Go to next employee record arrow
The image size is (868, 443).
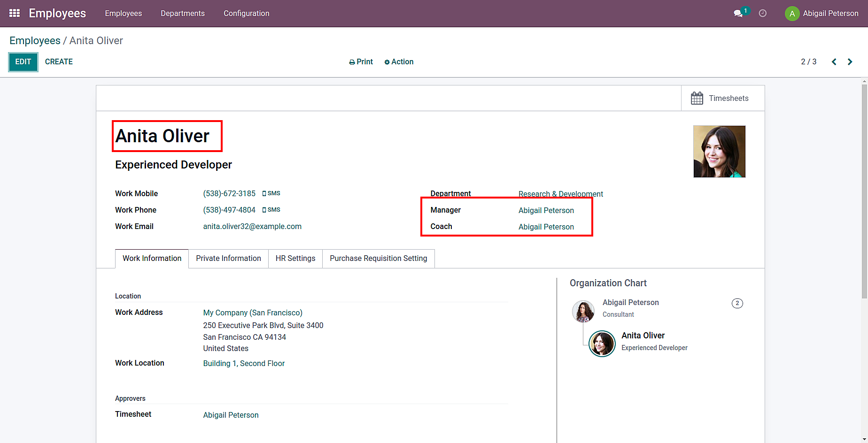tap(850, 62)
